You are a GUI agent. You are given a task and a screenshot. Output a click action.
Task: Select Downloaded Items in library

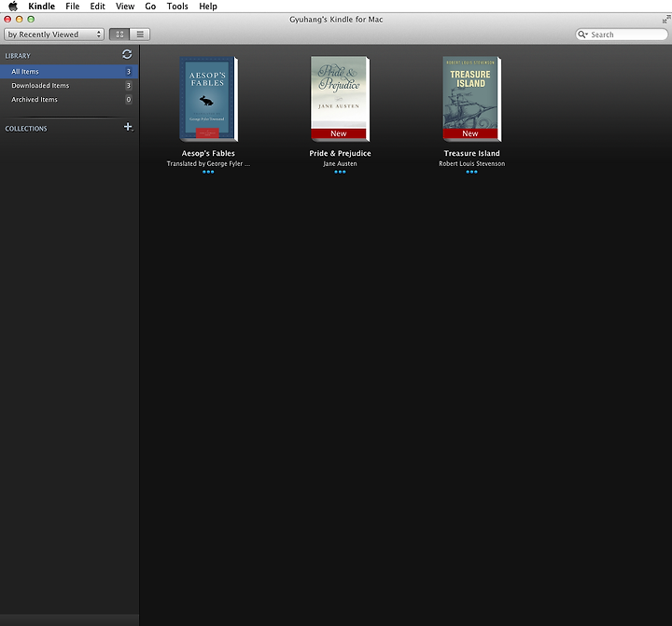pyautogui.click(x=69, y=85)
